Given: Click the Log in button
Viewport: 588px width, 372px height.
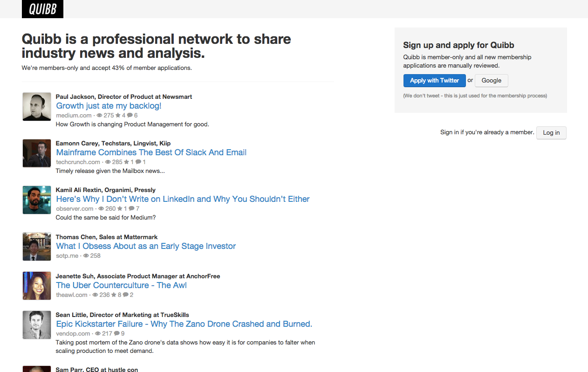Looking at the screenshot, I should pyautogui.click(x=551, y=132).
